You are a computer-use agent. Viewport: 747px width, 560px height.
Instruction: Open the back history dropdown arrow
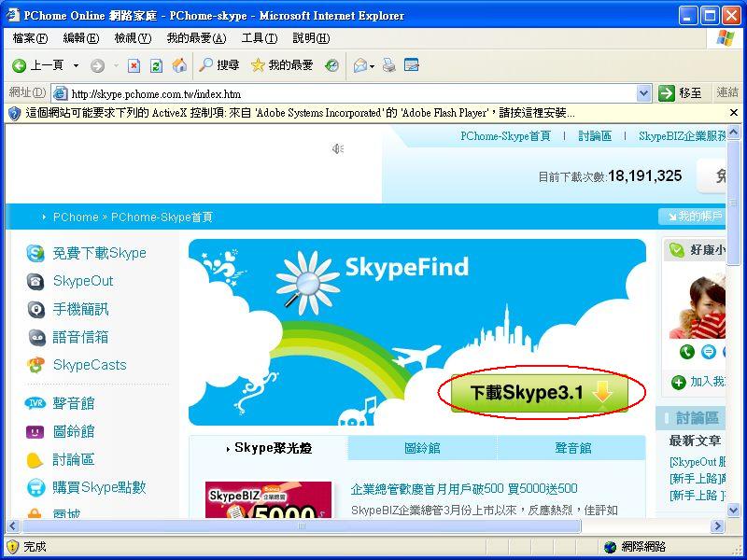point(76,65)
